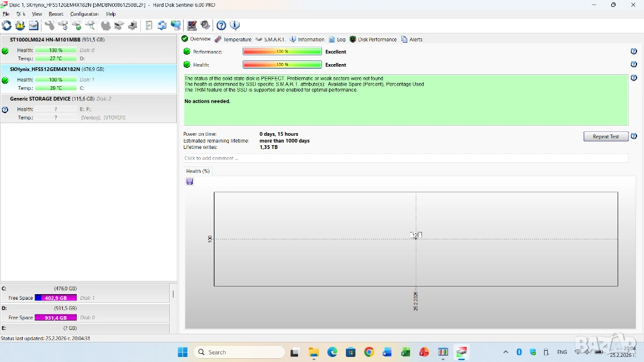The image size is (644, 362).
Task: Open the Report menu
Action: 56,14
